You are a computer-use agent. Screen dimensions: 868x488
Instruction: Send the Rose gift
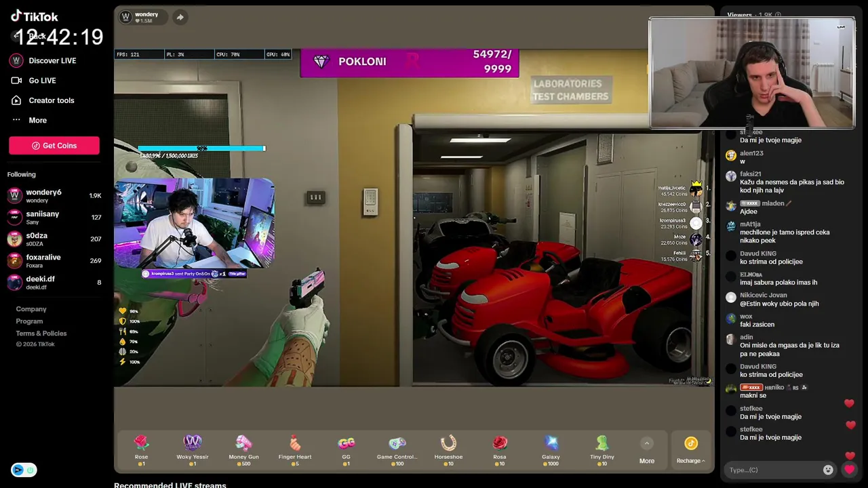coord(141,450)
